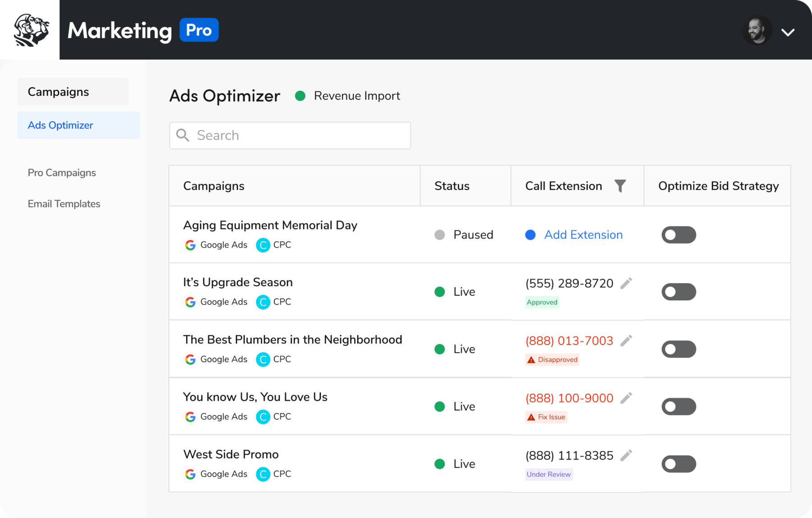Click the CPC icon for You know Us, You Love Us

click(263, 417)
